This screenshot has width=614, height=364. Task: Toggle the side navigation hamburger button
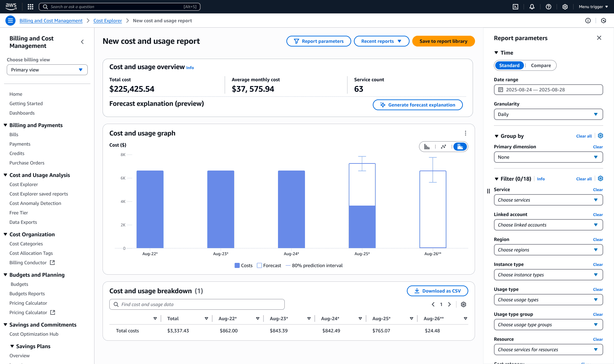(x=10, y=21)
